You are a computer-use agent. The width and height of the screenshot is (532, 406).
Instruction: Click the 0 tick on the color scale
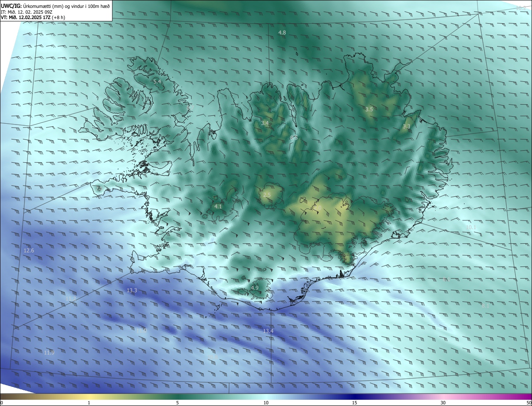click(x=1, y=403)
